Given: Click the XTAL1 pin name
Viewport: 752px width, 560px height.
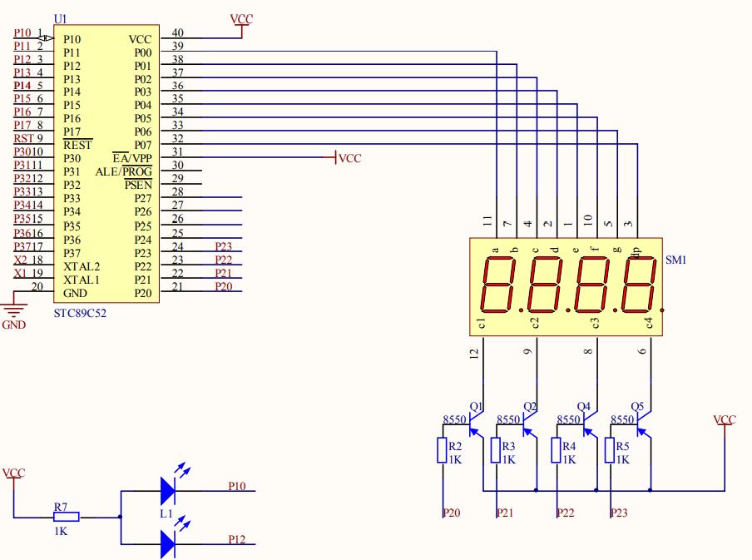Looking at the screenshot, I should [x=82, y=280].
